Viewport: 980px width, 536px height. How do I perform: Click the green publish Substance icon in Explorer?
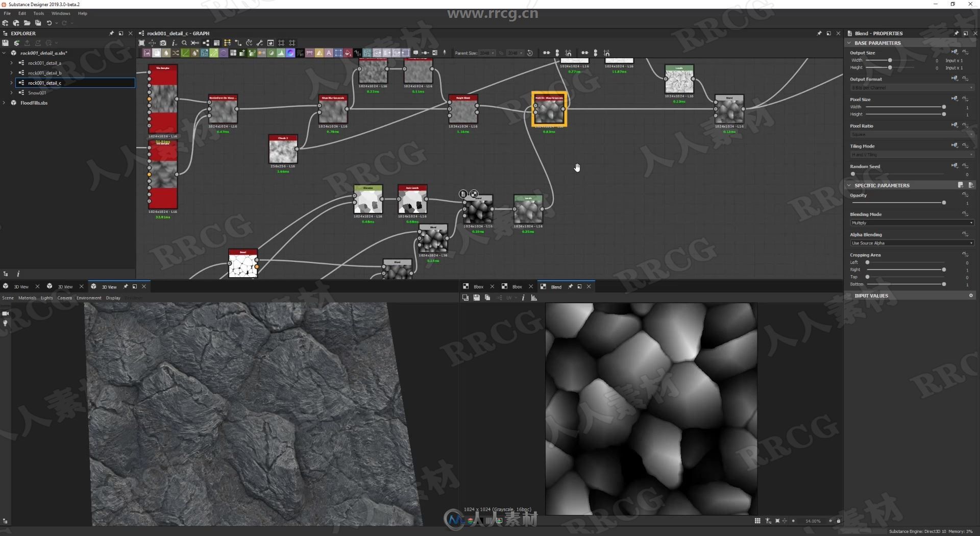[x=16, y=43]
